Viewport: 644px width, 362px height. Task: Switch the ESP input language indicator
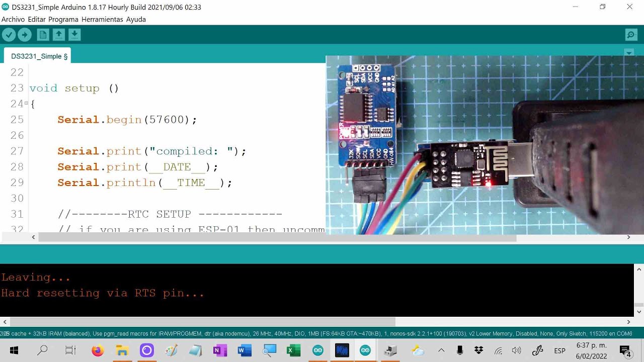click(559, 350)
